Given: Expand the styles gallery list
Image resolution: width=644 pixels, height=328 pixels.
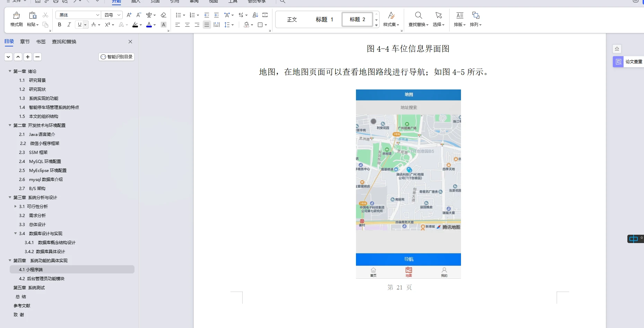Looking at the screenshot, I should point(376,25).
